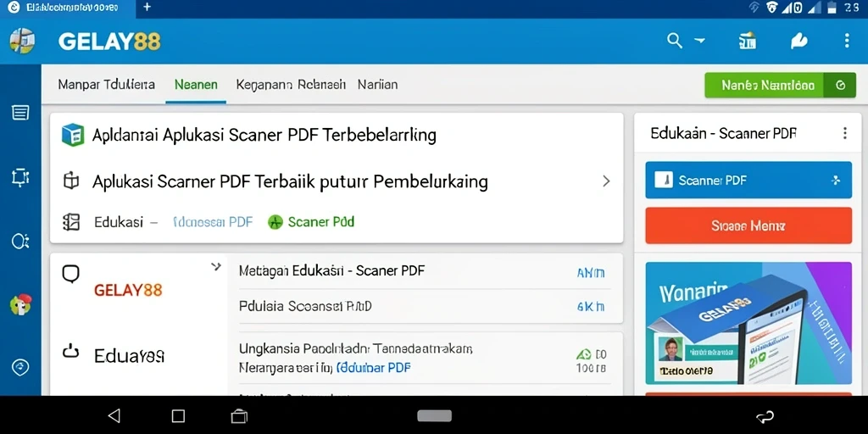The height and width of the screenshot is (434, 868).
Task: Open the blue Edurbar PDF link
Action: click(x=374, y=368)
